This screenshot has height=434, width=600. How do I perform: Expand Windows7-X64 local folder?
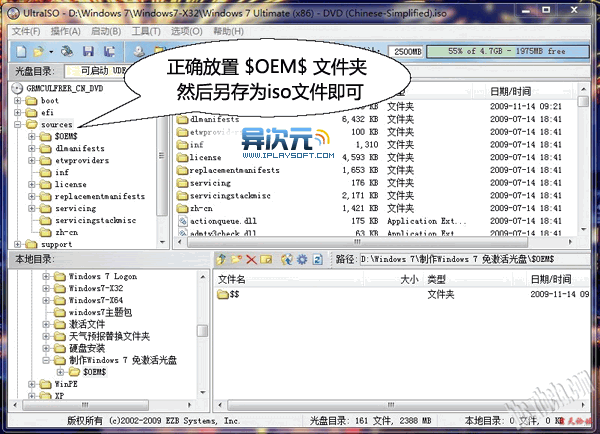[46, 300]
